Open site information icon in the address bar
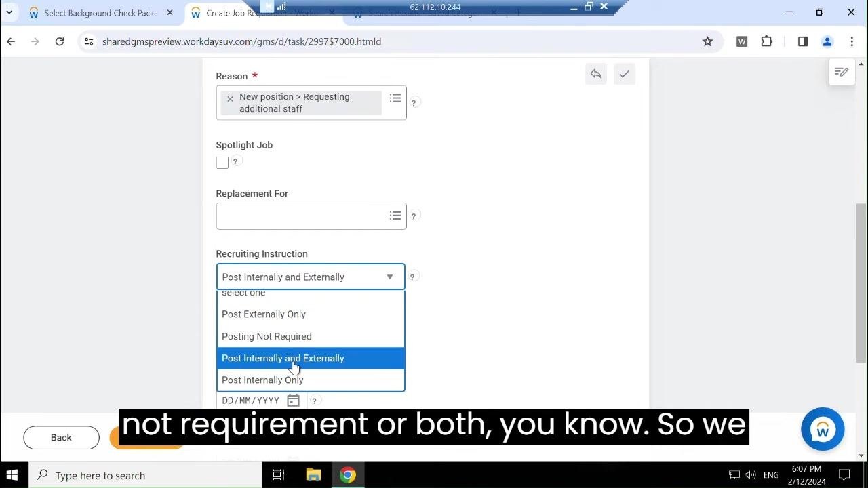This screenshot has width=868, height=488. pyautogui.click(x=88, y=41)
